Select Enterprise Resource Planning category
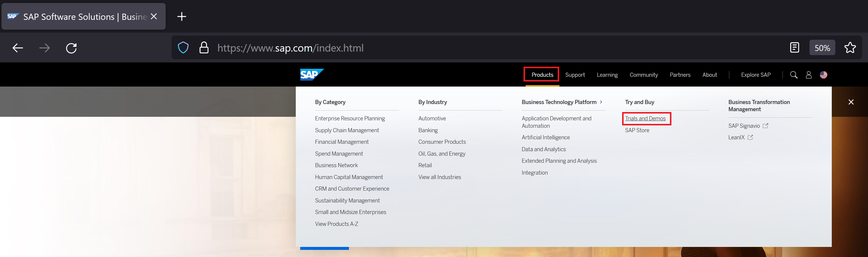Viewport: 868px width, 257px height. point(350,118)
